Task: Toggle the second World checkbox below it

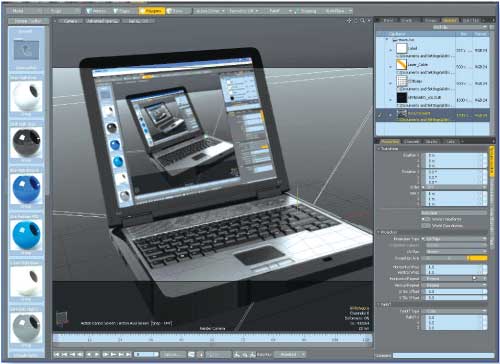Action: coord(425,226)
